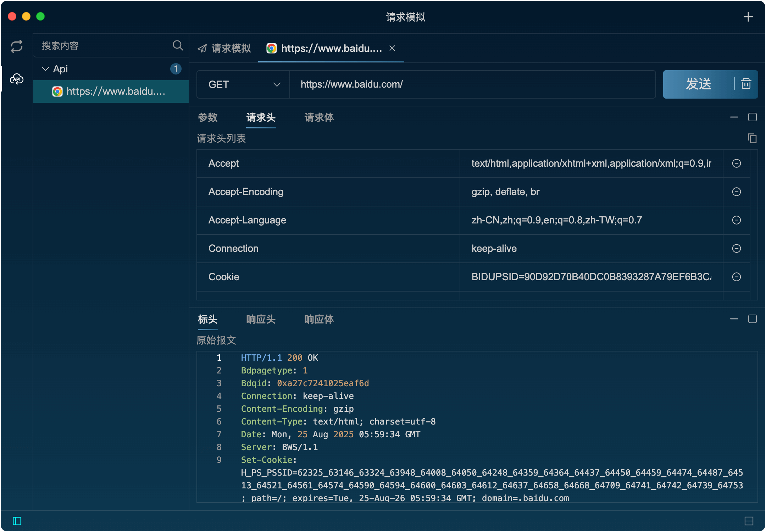This screenshot has height=532, width=766.
Task: Close the baidu request tab
Action: [392, 48]
